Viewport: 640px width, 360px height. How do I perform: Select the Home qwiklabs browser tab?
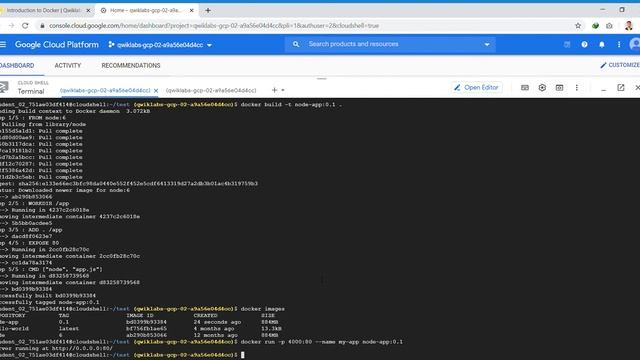click(146, 10)
